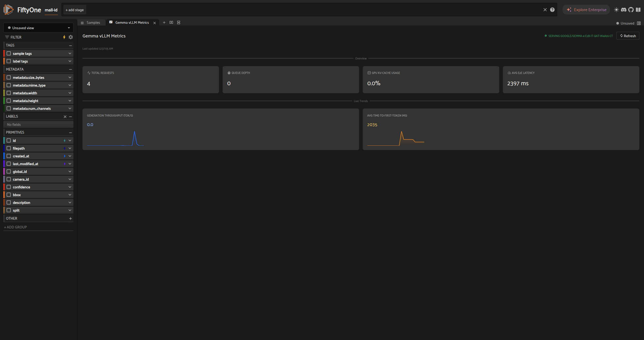Click the Last updated timestamp text

[98, 49]
